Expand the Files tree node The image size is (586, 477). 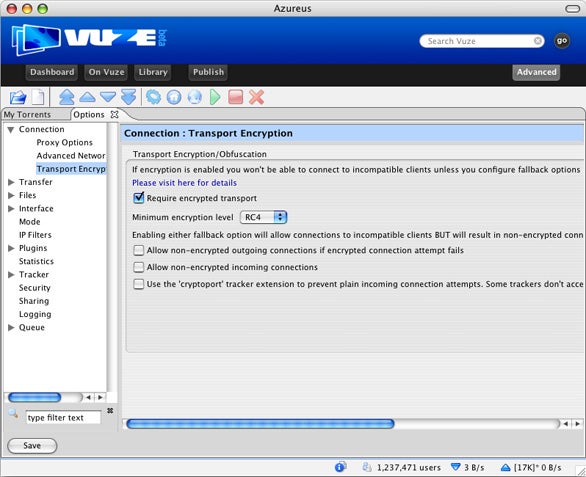(11, 195)
